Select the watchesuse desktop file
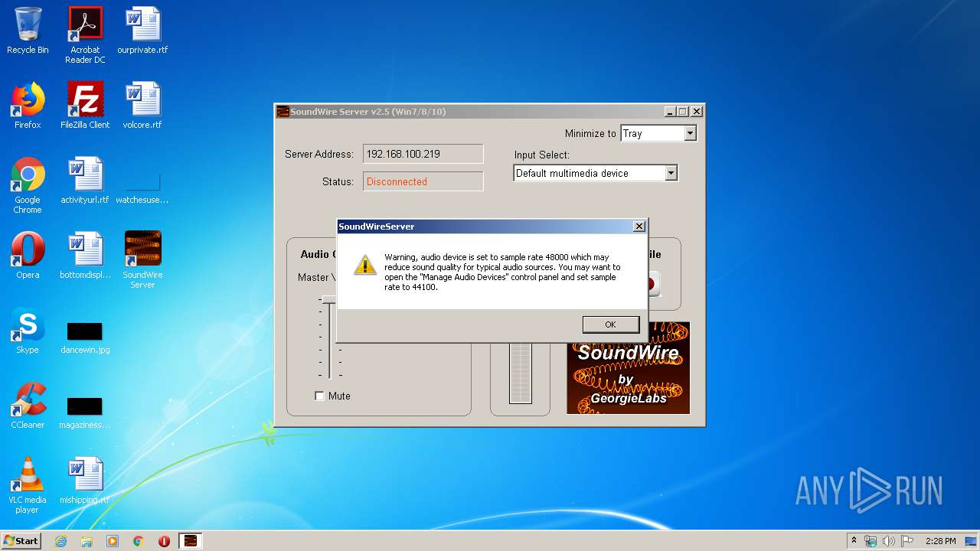This screenshot has width=980, height=551. click(x=142, y=187)
